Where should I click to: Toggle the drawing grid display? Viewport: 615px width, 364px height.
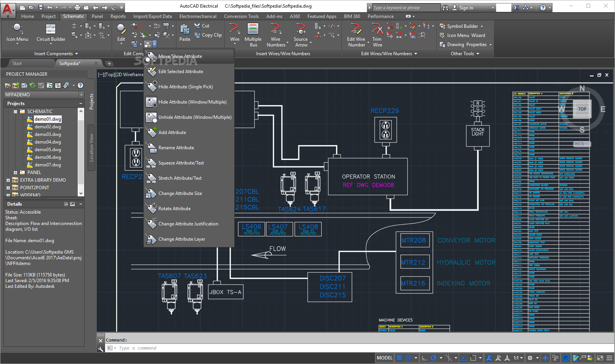399,358
